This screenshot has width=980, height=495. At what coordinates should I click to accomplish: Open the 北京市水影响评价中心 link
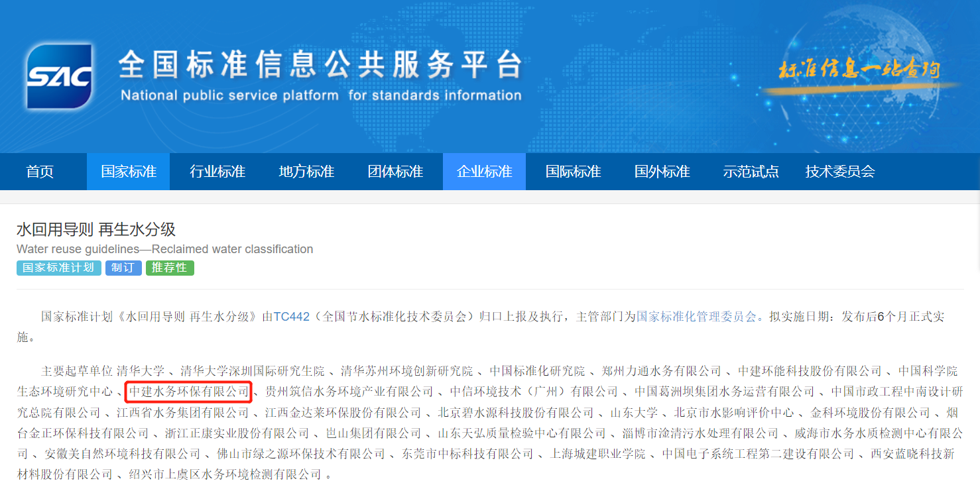pos(734,413)
